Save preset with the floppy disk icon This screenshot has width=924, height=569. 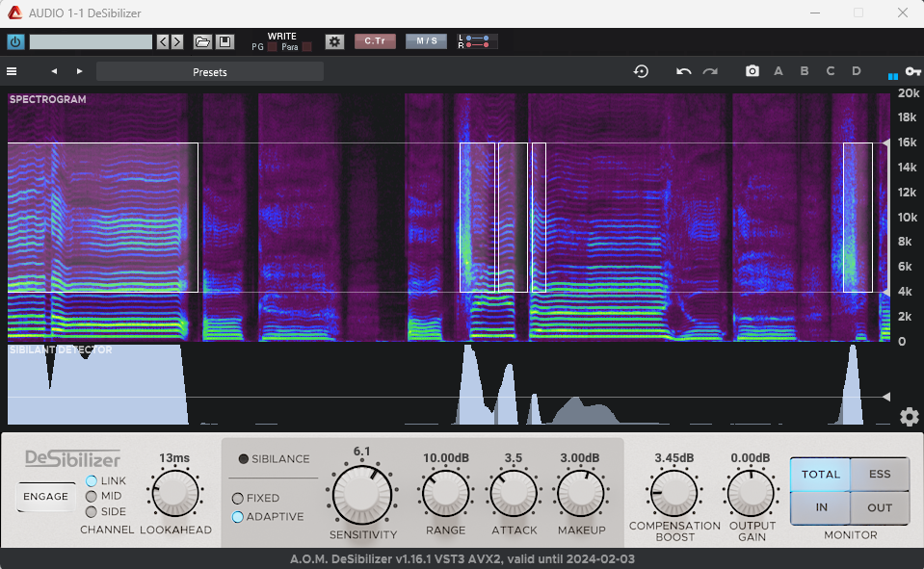pos(224,41)
